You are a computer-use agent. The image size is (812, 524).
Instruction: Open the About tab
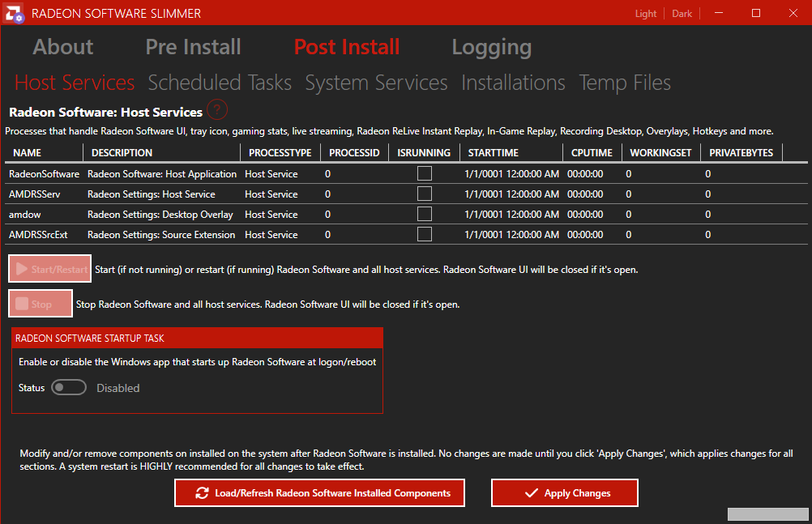tap(63, 47)
